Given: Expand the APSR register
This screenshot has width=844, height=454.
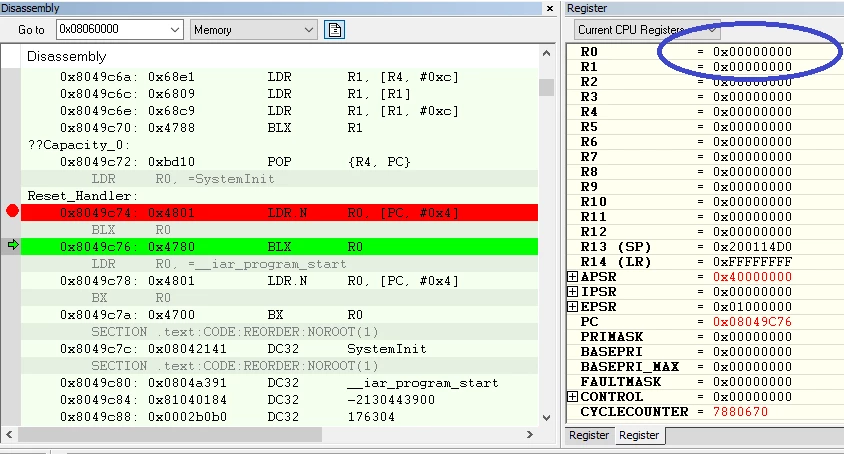Looking at the screenshot, I should click(572, 276).
